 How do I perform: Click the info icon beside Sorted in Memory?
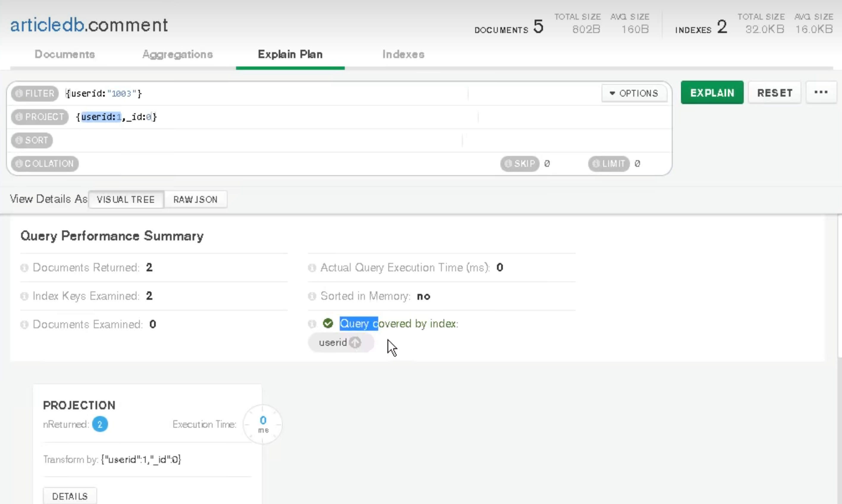[x=312, y=296]
